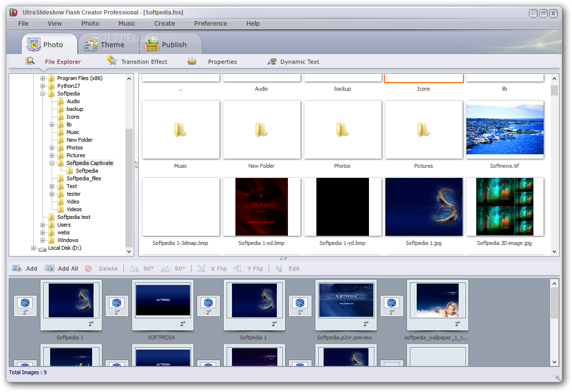Click the Add All button label
Viewport: 572px width, 392px height.
pyautogui.click(x=68, y=269)
